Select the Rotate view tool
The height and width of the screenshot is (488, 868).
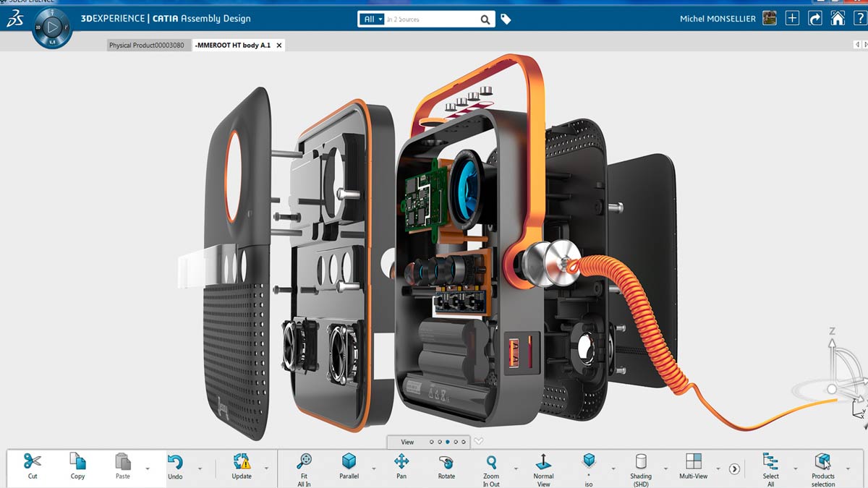point(446,461)
